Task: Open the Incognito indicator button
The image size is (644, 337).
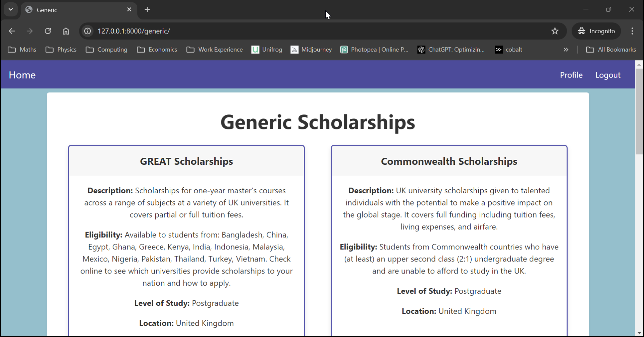Action: (x=596, y=31)
